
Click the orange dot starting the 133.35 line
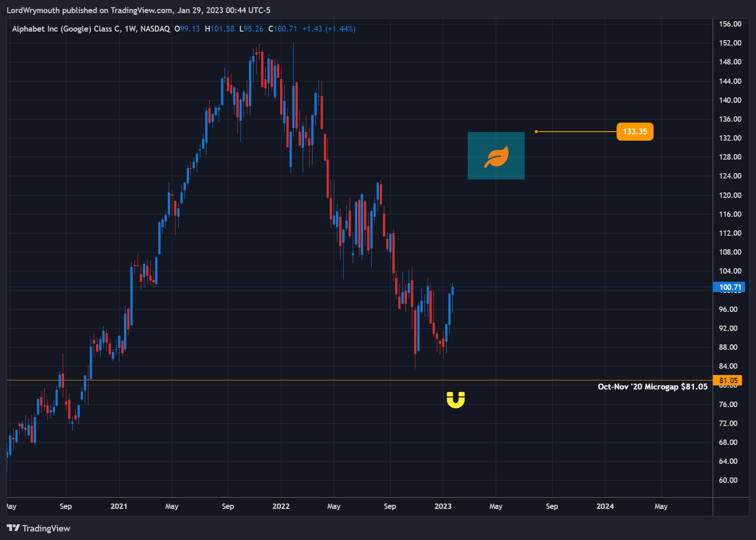point(536,132)
